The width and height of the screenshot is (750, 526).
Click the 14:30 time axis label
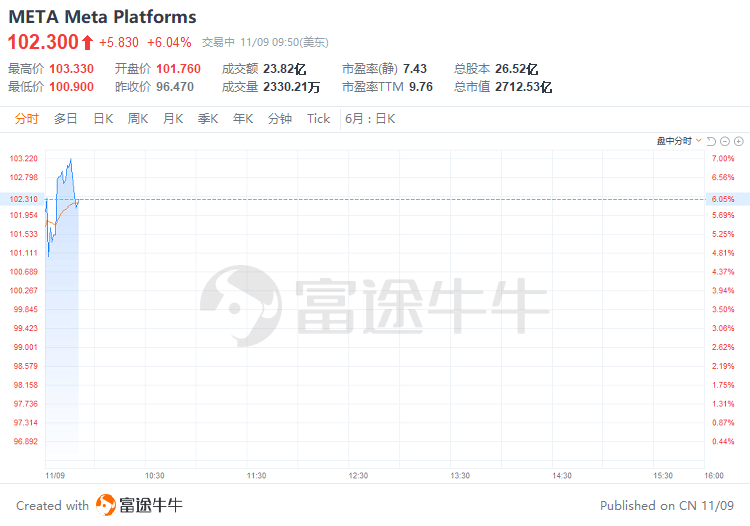click(562, 476)
